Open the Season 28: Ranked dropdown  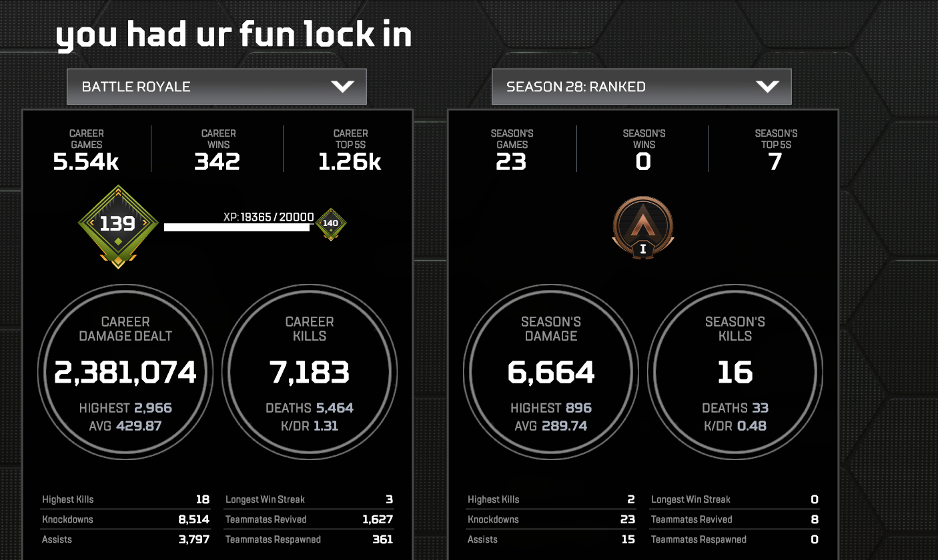[642, 87]
